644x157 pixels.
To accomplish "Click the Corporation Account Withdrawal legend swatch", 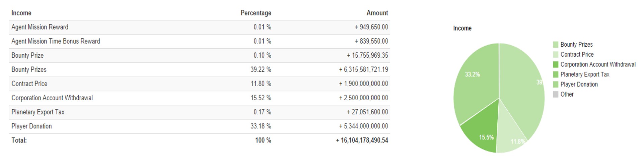I will tap(556, 64).
